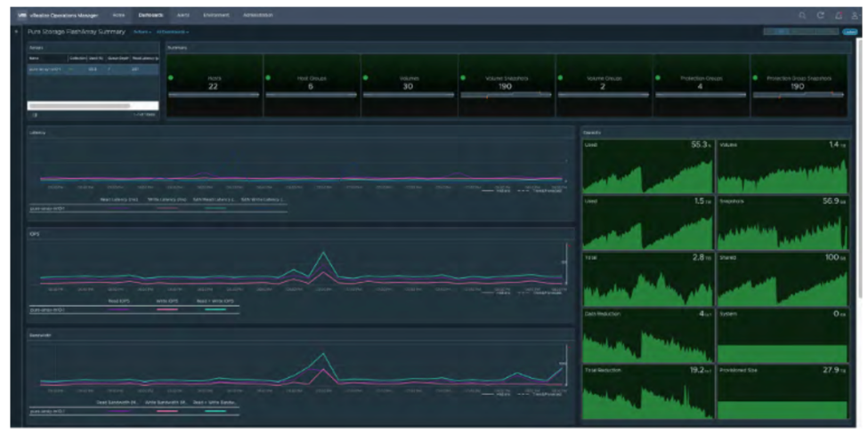Open the user account icon
The height and width of the screenshot is (434, 868).
point(856,15)
